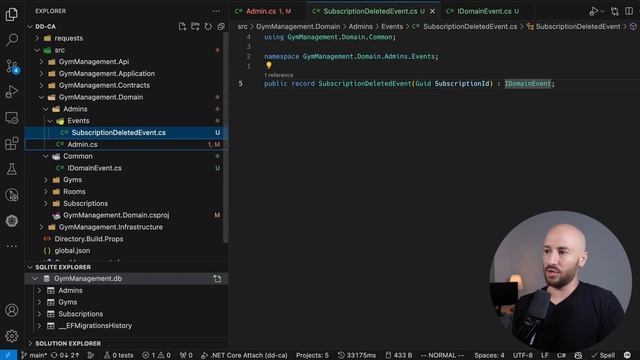Click New Folder icon in DD-CA header

(195, 27)
